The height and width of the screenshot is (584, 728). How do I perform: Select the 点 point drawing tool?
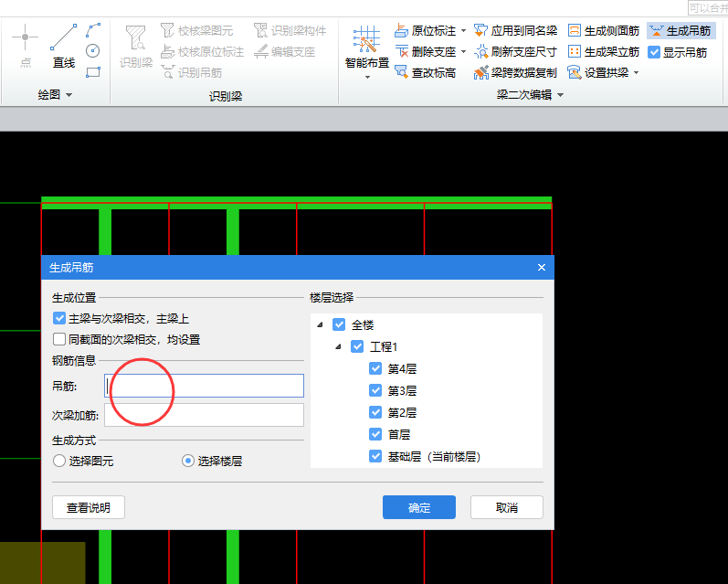[x=25, y=46]
